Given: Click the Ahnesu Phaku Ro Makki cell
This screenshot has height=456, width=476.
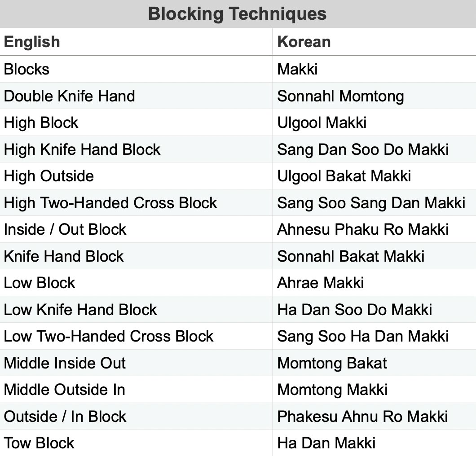Looking at the screenshot, I should pos(363,229).
